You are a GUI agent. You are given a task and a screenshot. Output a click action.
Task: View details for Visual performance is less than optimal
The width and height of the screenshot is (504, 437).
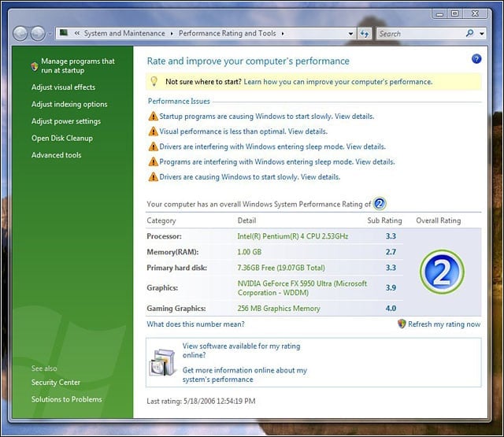pyautogui.click(x=308, y=131)
